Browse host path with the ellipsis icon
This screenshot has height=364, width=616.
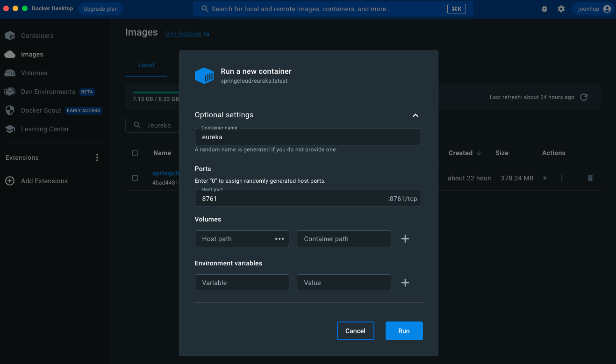click(x=279, y=239)
